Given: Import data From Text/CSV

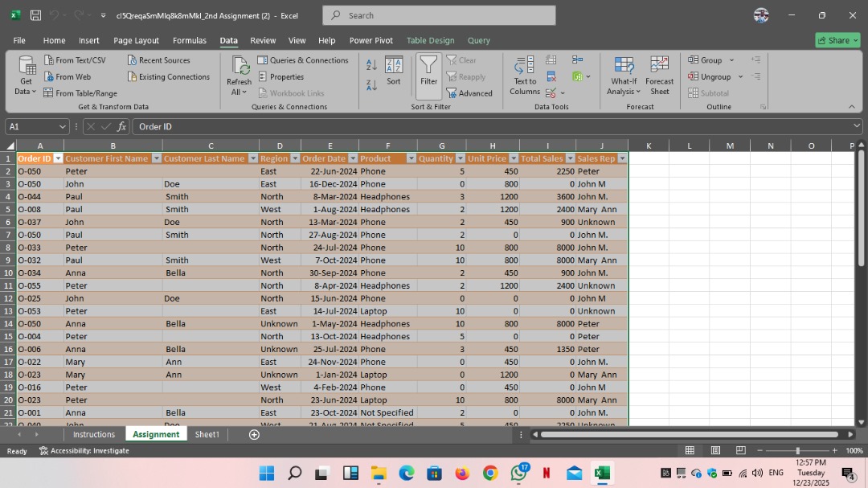Looking at the screenshot, I should [x=75, y=59].
